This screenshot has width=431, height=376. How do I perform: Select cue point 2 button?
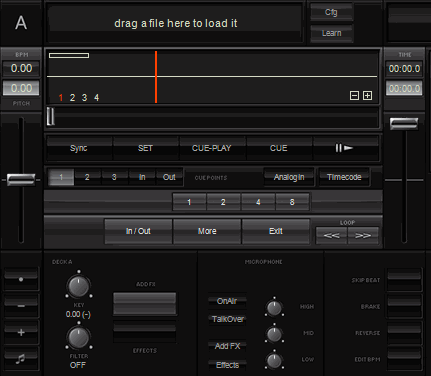87,177
